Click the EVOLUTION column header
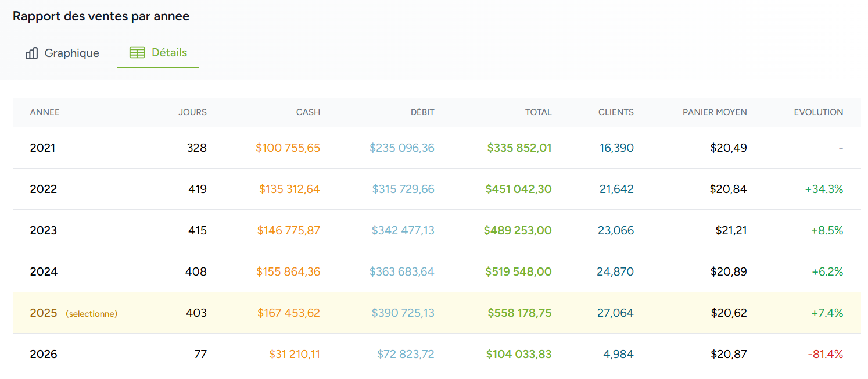Screen dimensions: 868x379 click(x=819, y=112)
